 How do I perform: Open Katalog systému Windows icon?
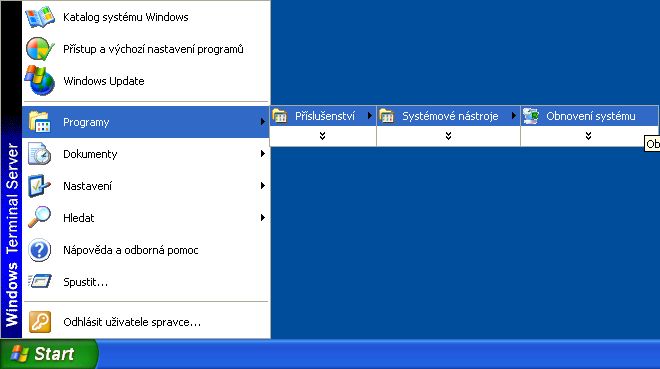click(x=40, y=17)
